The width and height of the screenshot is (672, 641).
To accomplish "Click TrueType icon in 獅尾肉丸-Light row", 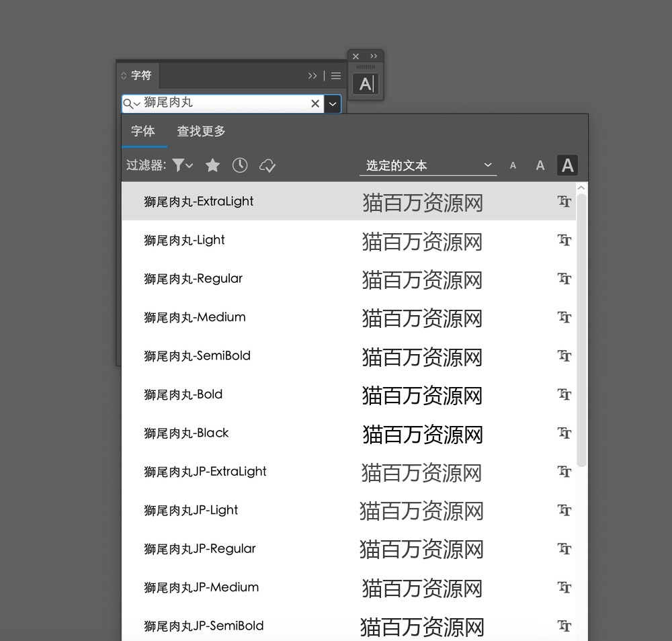I will [x=564, y=240].
